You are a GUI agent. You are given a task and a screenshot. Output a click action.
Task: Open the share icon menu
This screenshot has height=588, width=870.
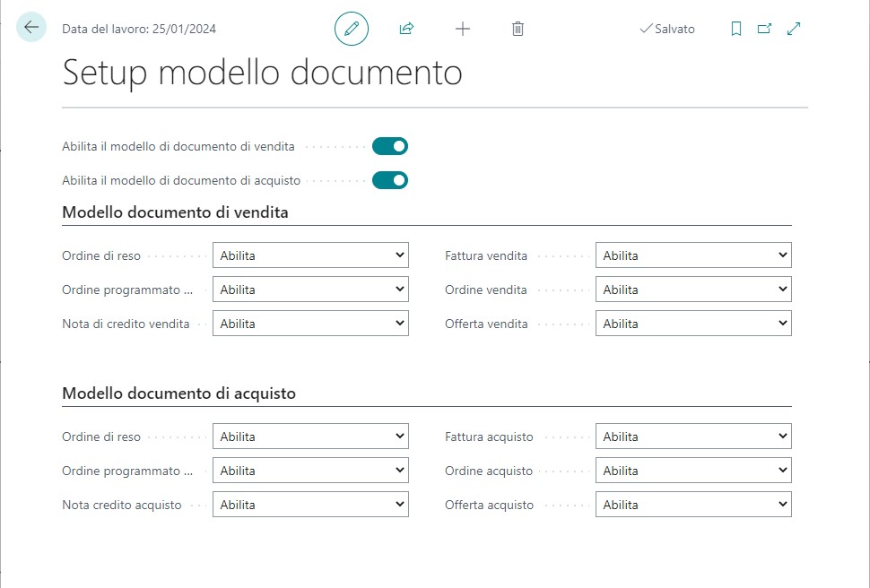(406, 29)
